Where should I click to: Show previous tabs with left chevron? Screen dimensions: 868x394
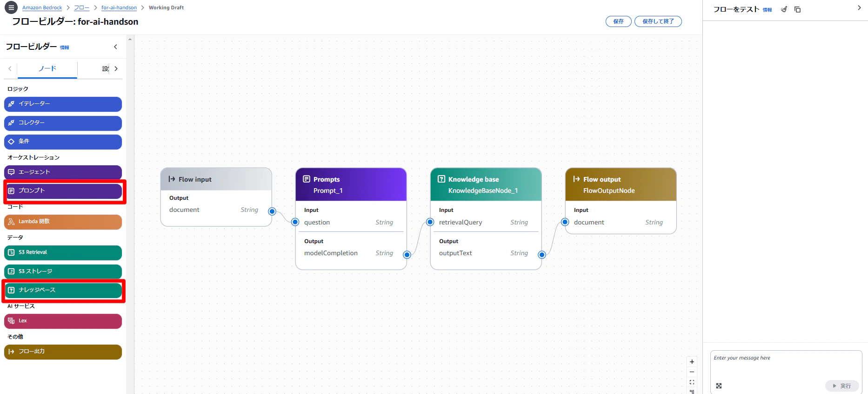(10, 68)
